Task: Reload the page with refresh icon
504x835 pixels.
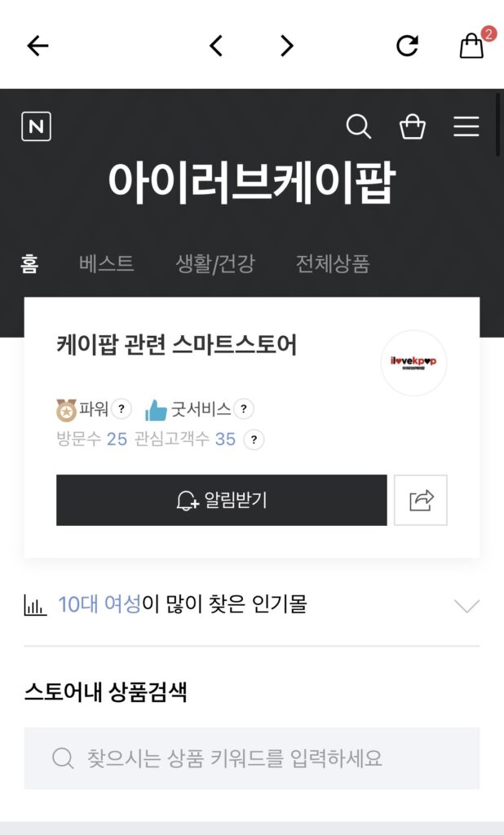Action: click(x=408, y=46)
